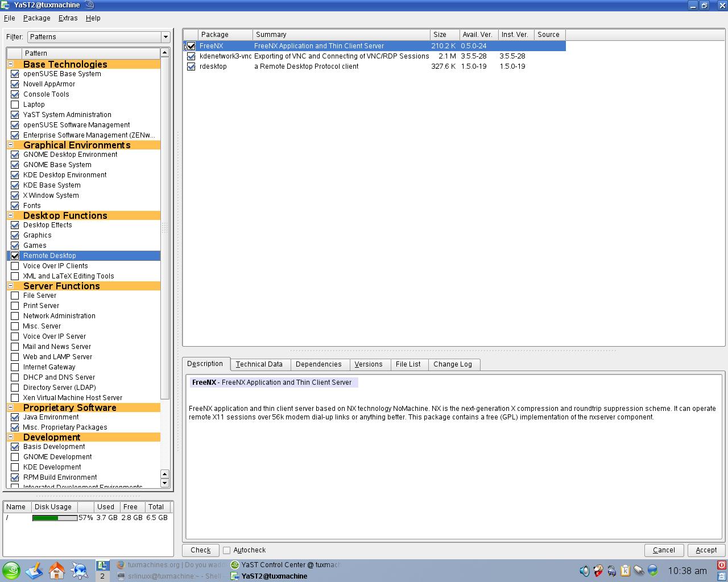Image resolution: width=728 pixels, height=582 pixels.
Task: Launch the office writer pencil icon in panel
Action: point(34,571)
